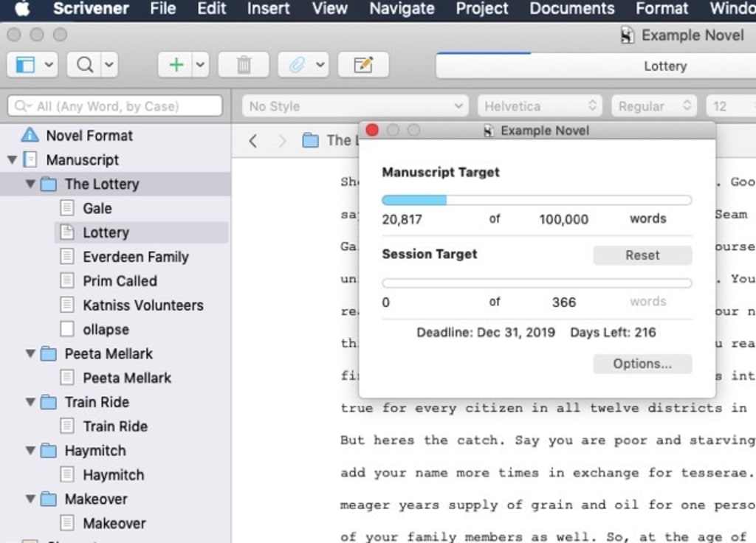Click the Search magnifier toolbar icon
Viewport: 756px width, 543px height.
84,65
